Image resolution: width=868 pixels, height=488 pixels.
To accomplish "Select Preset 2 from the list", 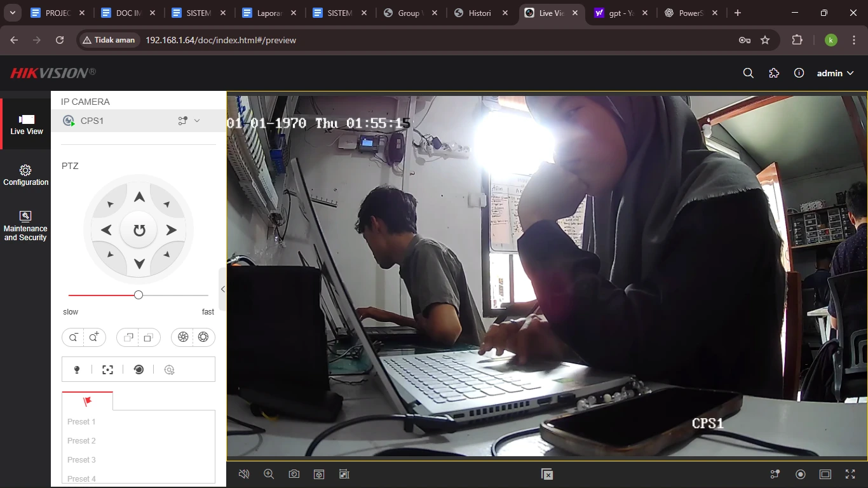I will tap(82, 441).
